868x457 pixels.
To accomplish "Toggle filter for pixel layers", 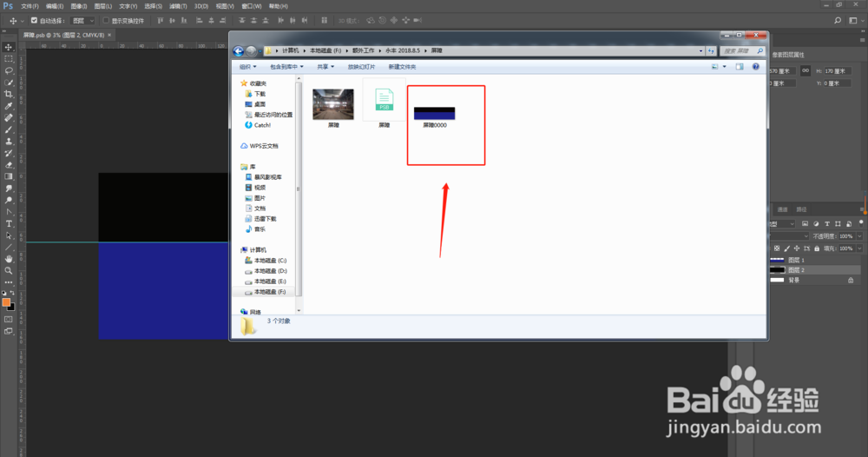I will pos(805,224).
